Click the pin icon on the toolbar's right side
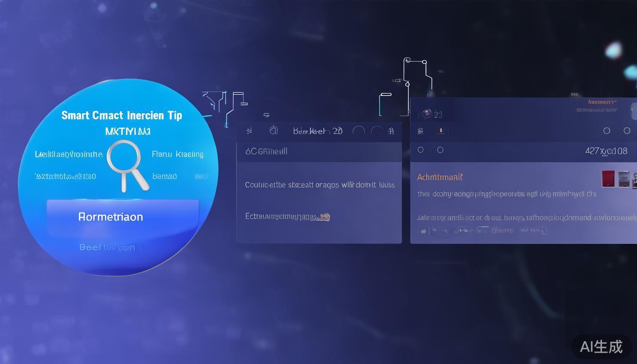The height and width of the screenshot is (364, 637). 392,131
